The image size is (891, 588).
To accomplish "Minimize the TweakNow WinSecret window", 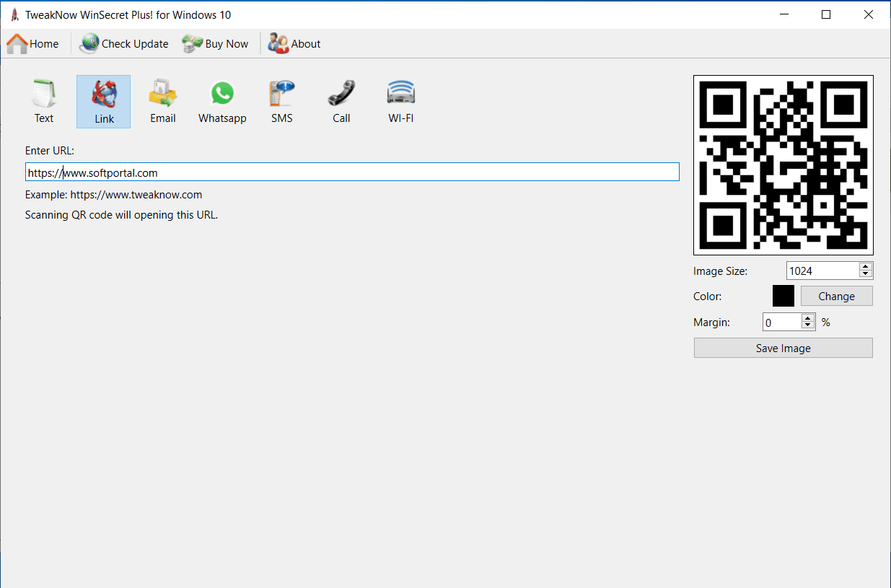I will coord(784,14).
